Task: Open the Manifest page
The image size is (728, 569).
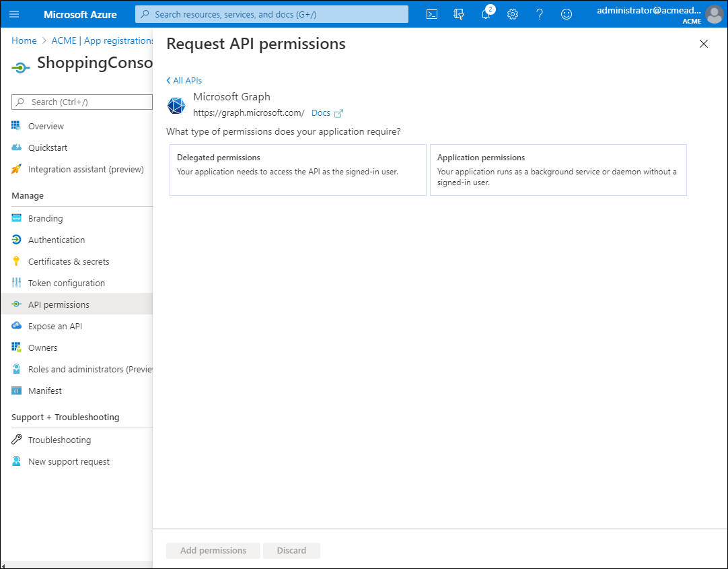Action: 44,391
